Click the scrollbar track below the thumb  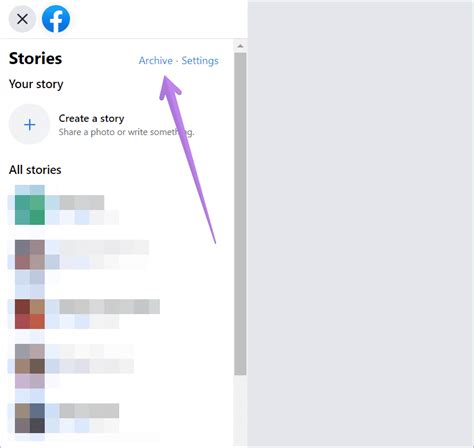pos(240,409)
